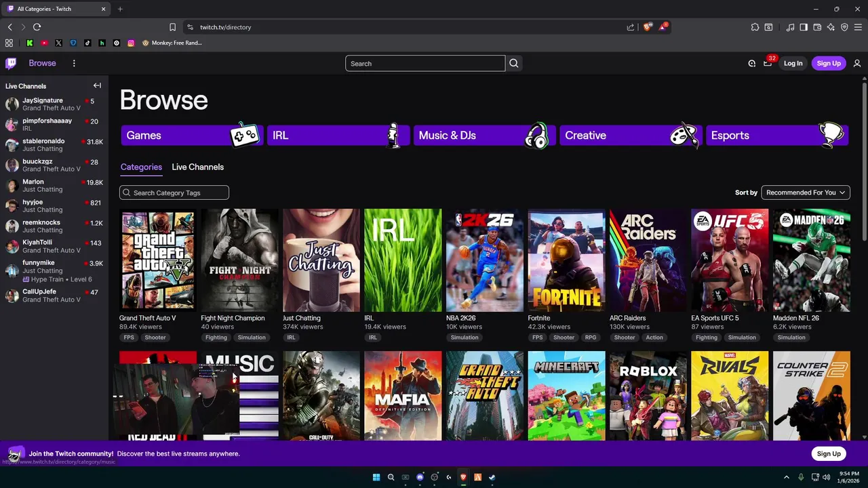Toggle the browser sidebar panel icon
Image resolution: width=868 pixels, height=488 pixels.
click(x=804, y=27)
